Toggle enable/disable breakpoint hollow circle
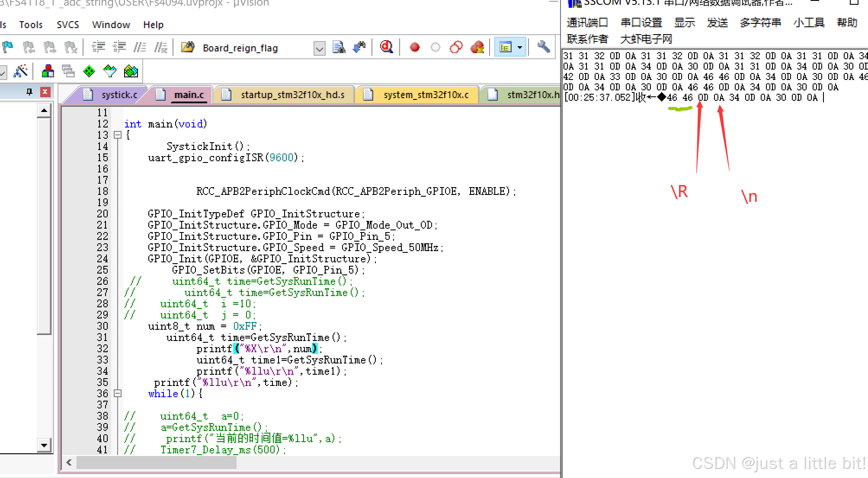Screen dimensions: 868x478 coord(436,47)
